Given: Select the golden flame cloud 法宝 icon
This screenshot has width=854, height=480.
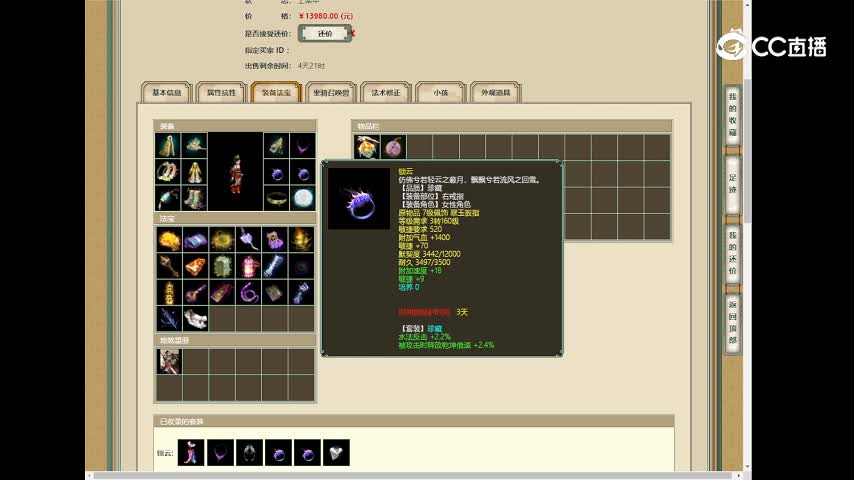Looking at the screenshot, I should (x=169, y=239).
